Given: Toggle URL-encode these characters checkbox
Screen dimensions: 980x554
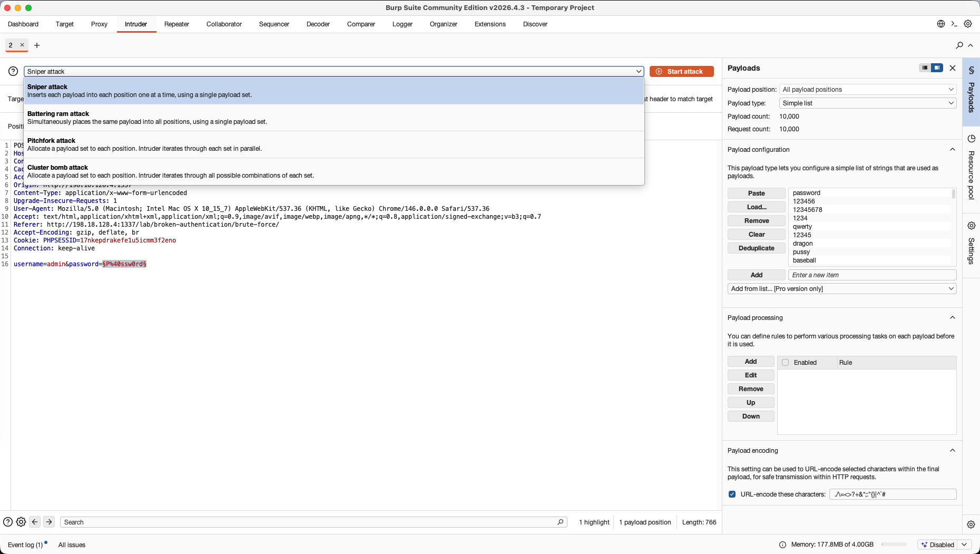Looking at the screenshot, I should tap(732, 494).
